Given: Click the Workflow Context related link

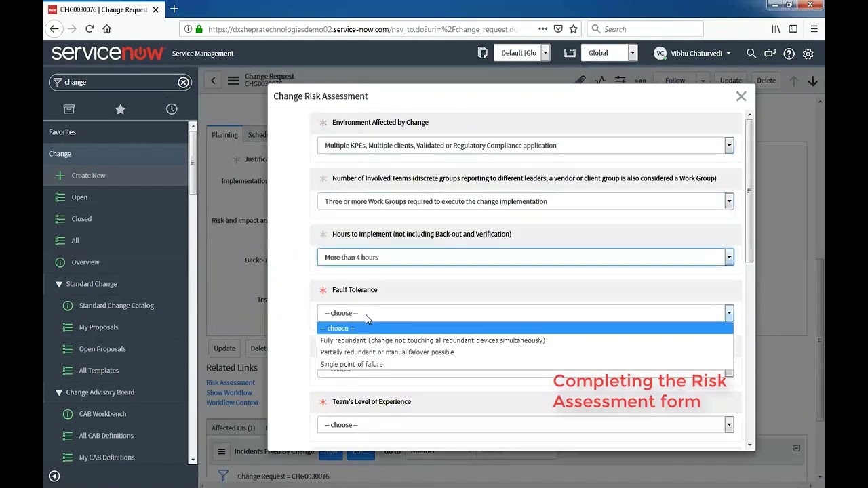Looking at the screenshot, I should [233, 403].
